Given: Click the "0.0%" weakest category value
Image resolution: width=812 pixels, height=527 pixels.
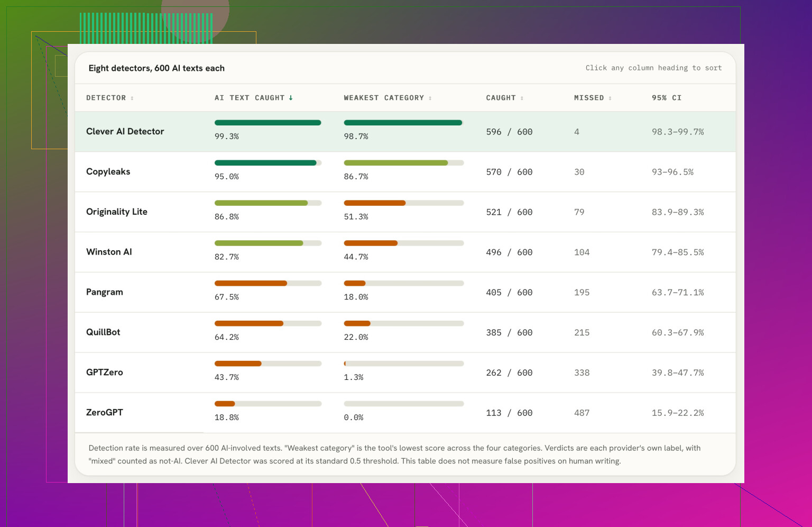Looking at the screenshot, I should (x=354, y=418).
